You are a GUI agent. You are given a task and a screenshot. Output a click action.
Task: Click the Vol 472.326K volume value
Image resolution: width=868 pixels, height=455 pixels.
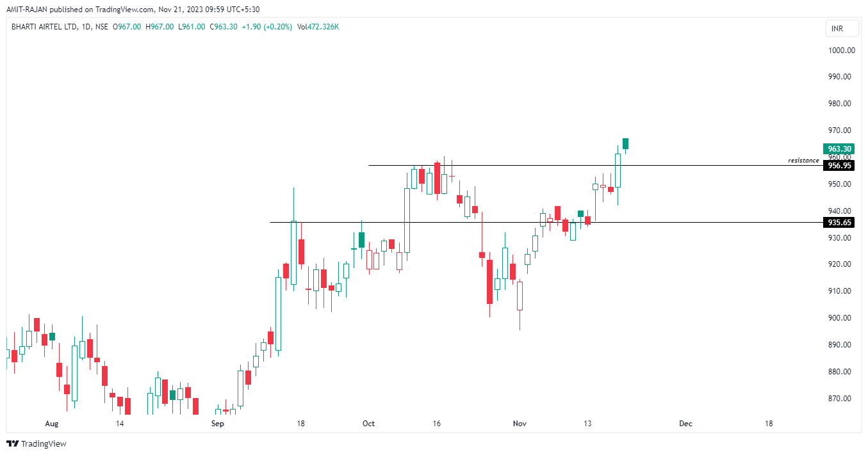coord(318,27)
